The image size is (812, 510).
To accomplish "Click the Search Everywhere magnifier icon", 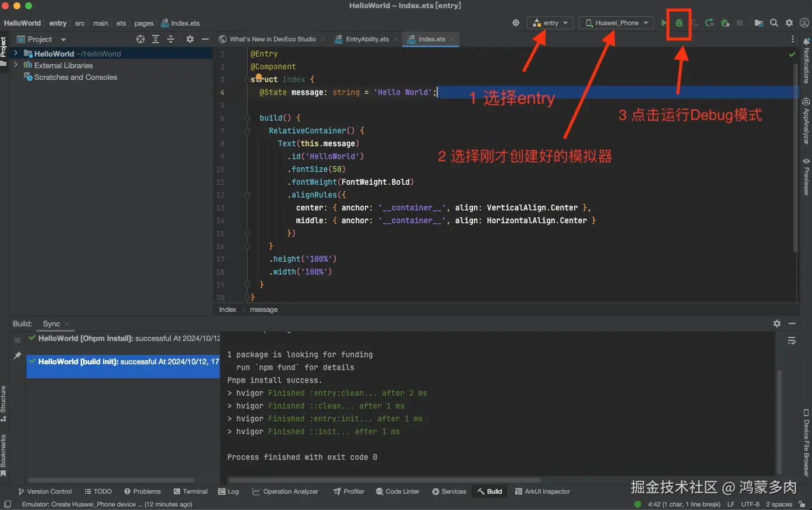I will [774, 23].
